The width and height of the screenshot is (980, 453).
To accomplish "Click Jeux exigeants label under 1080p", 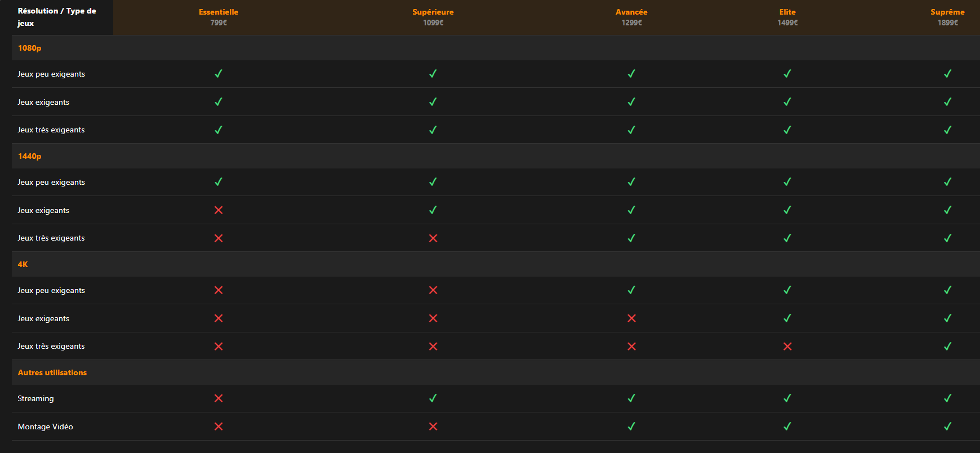I will (x=43, y=102).
